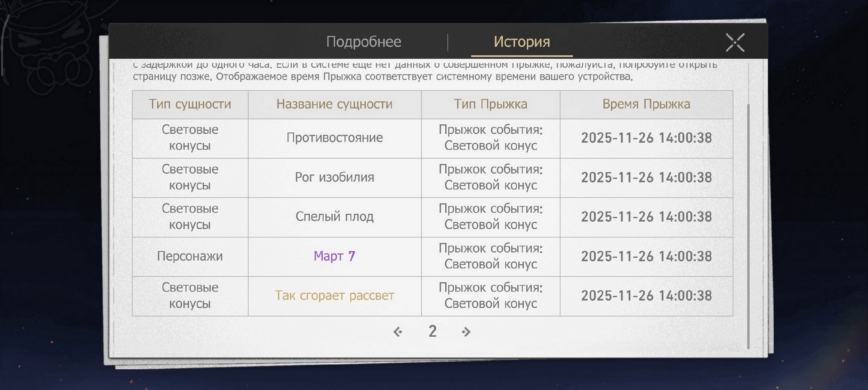This screenshot has width=868, height=390.
Task: Click the vertical scrollbar of the history list
Action: tap(748, 226)
